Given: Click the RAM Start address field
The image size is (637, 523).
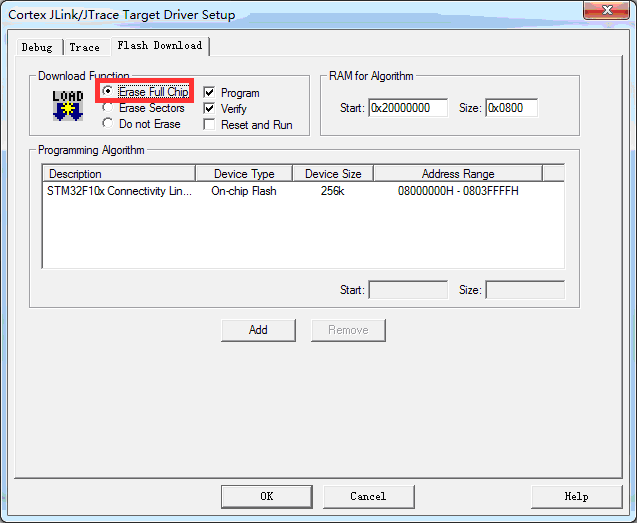Looking at the screenshot, I should click(x=408, y=108).
